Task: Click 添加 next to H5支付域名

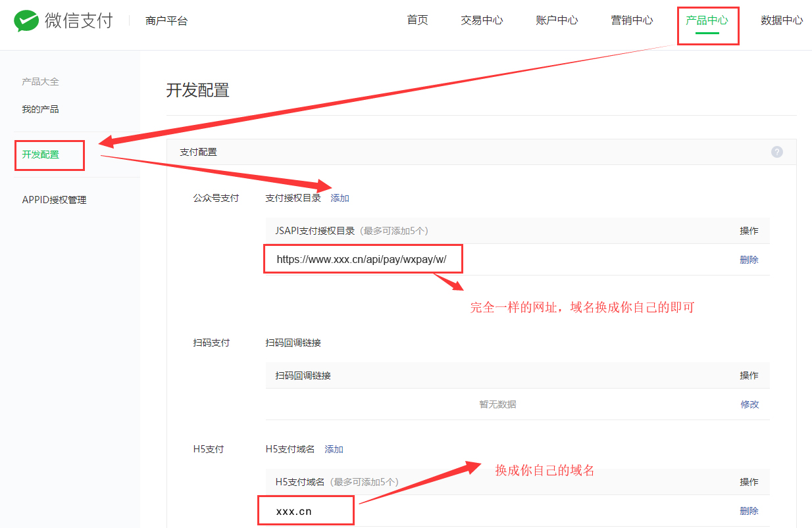Action: (334, 449)
